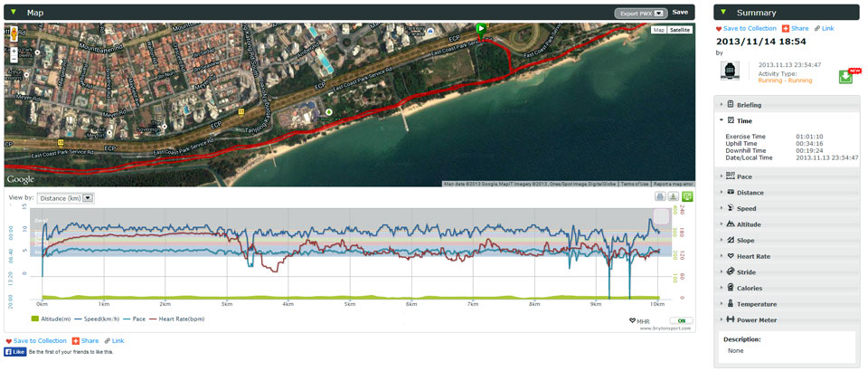This screenshot has width=868, height=371.
Task: Click the green fullscreen chart icon
Action: pyautogui.click(x=687, y=196)
